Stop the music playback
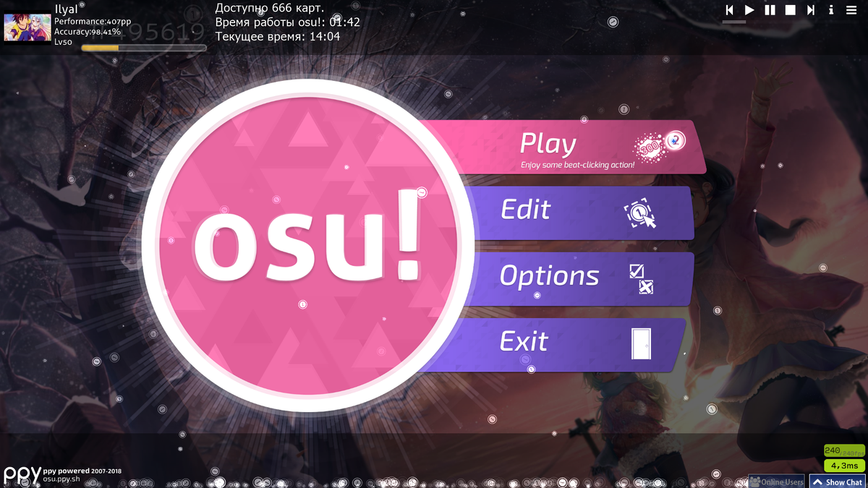The height and width of the screenshot is (488, 868). [791, 10]
